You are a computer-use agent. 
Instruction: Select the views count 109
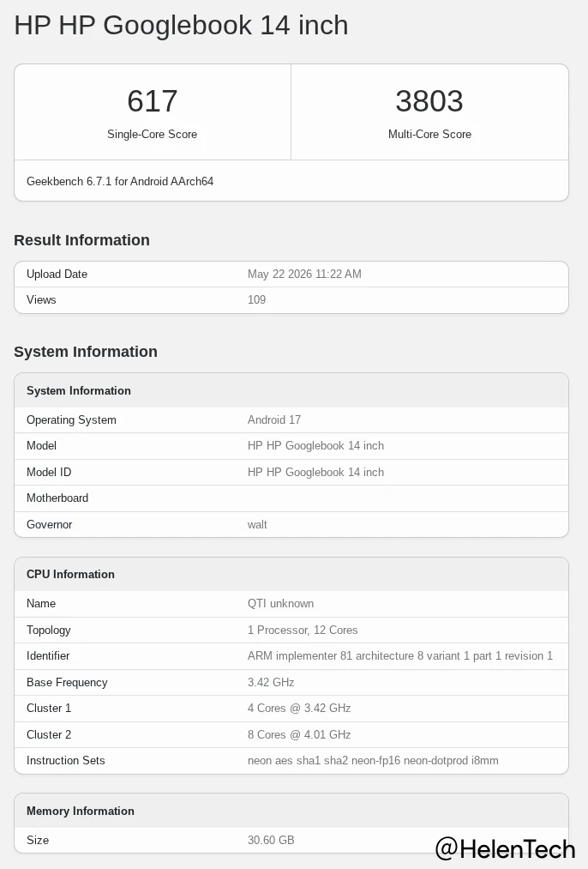[257, 300]
